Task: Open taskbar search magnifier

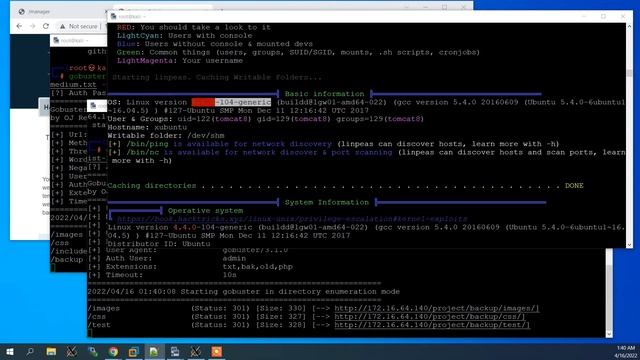Action: [30, 351]
